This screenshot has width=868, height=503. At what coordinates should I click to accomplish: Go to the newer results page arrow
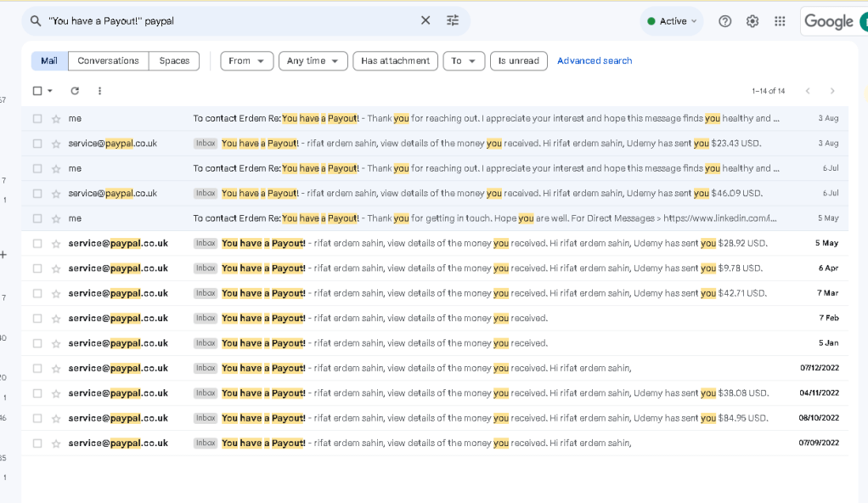[x=808, y=91]
